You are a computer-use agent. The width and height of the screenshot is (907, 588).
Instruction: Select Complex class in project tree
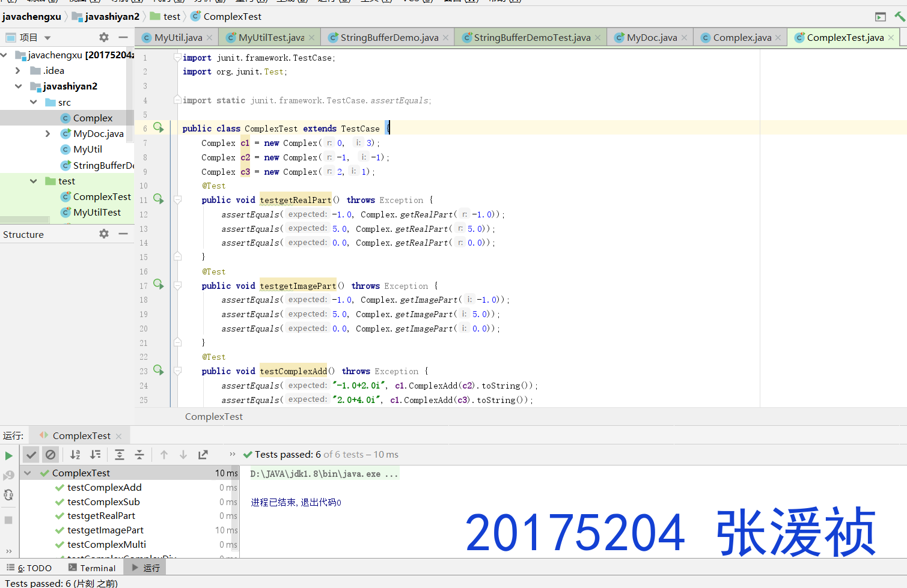(93, 118)
